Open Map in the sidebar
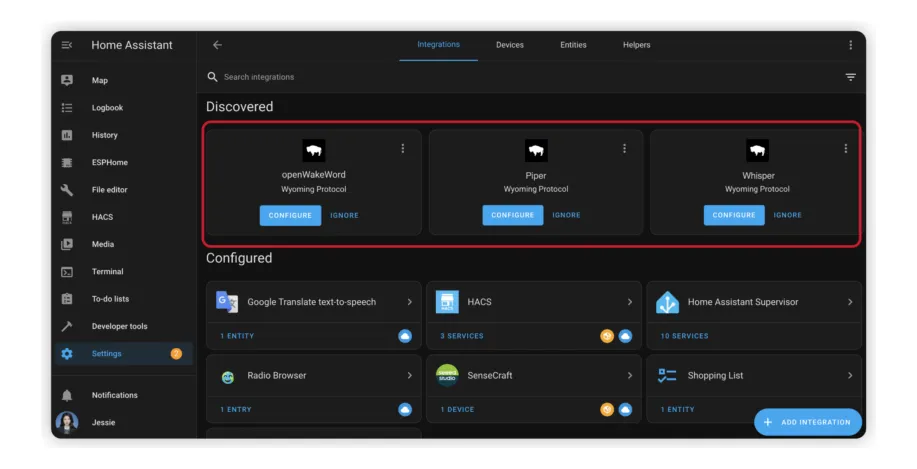Image resolution: width=917 pixels, height=469 pixels. tap(99, 80)
